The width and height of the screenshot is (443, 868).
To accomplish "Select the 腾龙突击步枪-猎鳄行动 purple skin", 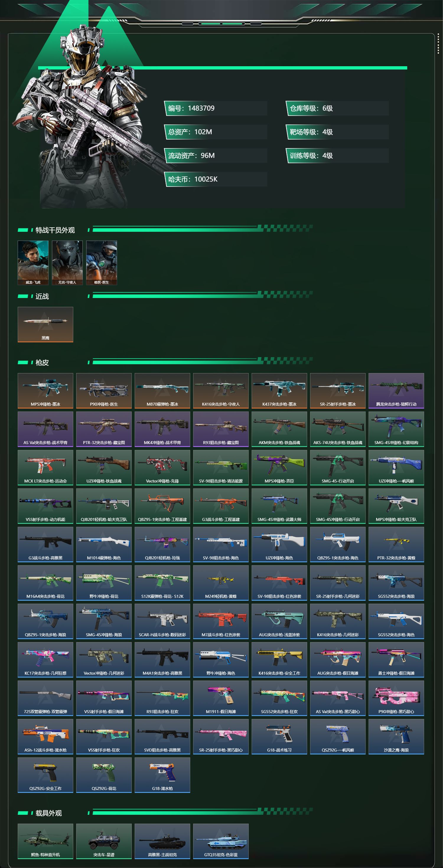I will pyautogui.click(x=396, y=391).
